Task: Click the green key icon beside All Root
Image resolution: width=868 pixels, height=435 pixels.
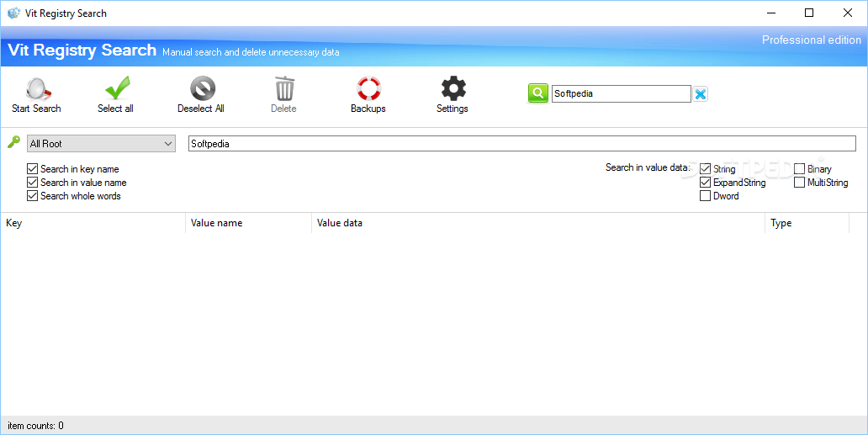Action: pos(13,141)
